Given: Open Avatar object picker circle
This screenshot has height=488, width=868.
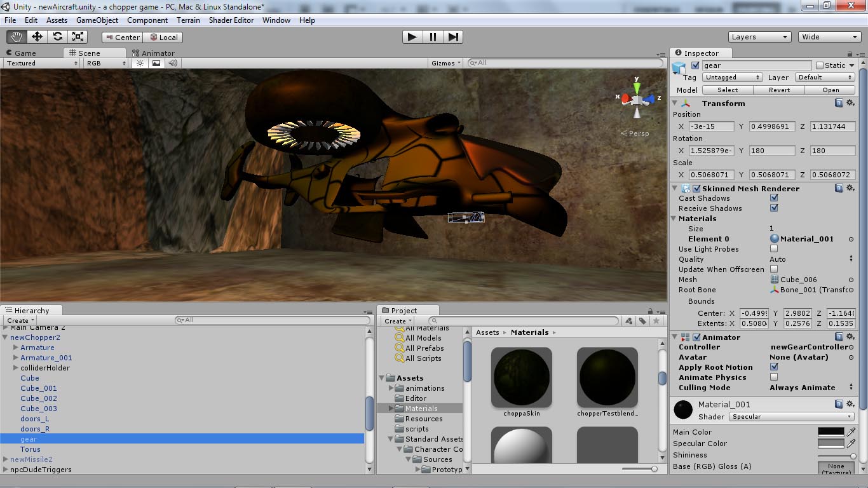Looking at the screenshot, I should click(851, 357).
